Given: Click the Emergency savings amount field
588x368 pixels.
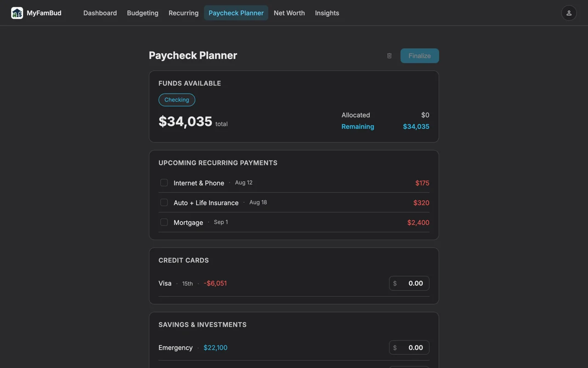Looking at the screenshot, I should [x=409, y=348].
